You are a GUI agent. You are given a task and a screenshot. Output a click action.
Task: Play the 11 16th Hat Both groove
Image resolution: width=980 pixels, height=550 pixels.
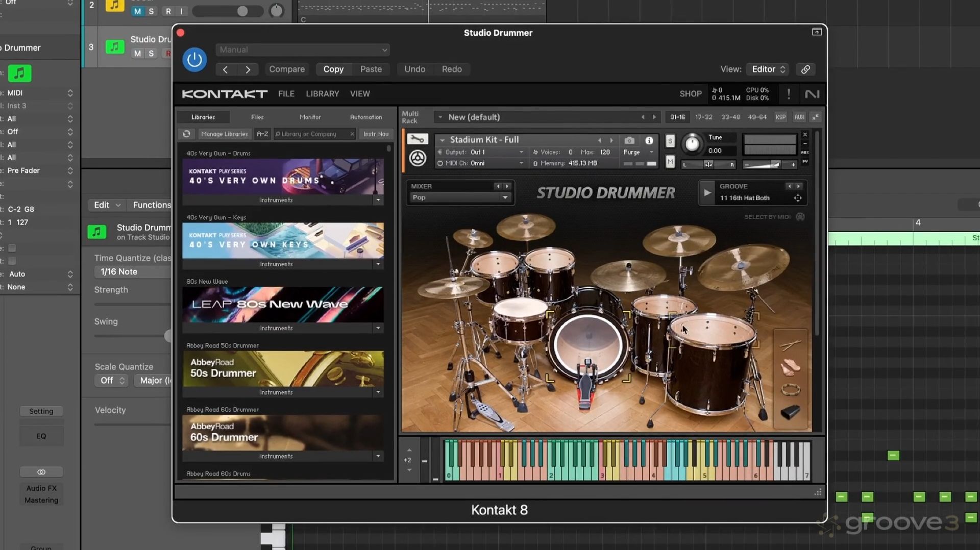coord(707,192)
